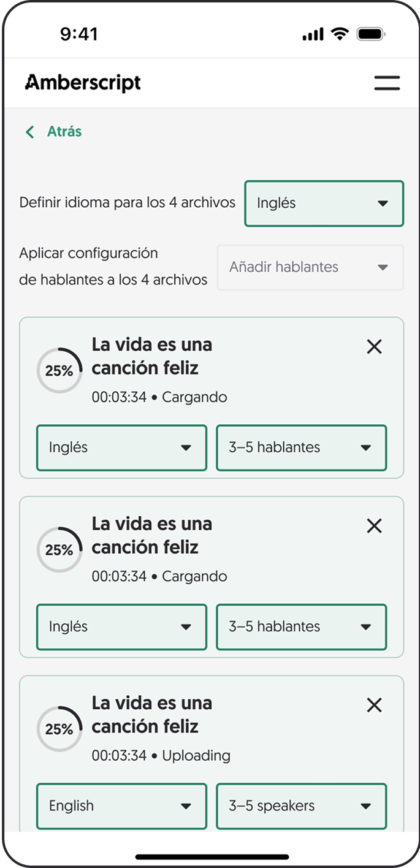
Task: Tap the battery status icon
Action: pyautogui.click(x=371, y=34)
